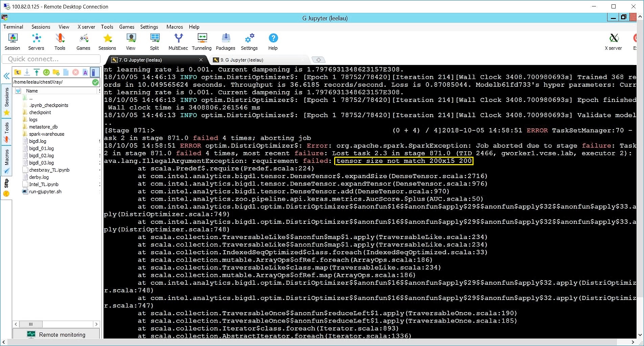Open the MultiExec toolbar icon
Image resolution: width=644 pixels, height=346 pixels.
coord(178,42)
